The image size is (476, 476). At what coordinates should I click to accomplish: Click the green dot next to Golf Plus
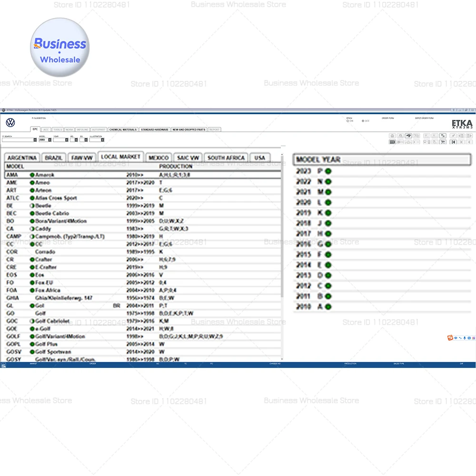(x=32, y=344)
